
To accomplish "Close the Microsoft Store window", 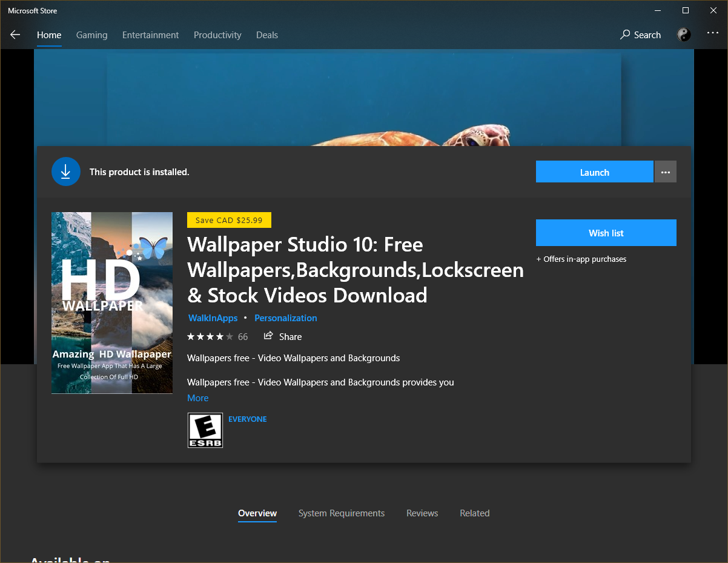I will point(713,10).
